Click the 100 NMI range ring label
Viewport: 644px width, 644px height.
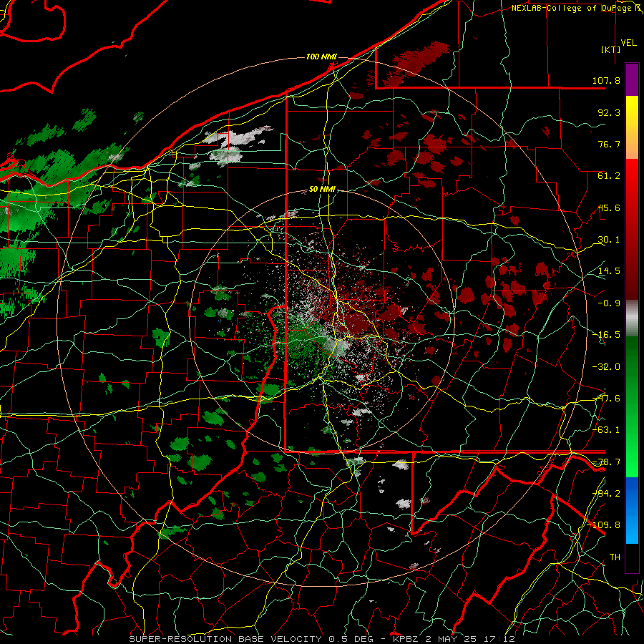(321, 57)
